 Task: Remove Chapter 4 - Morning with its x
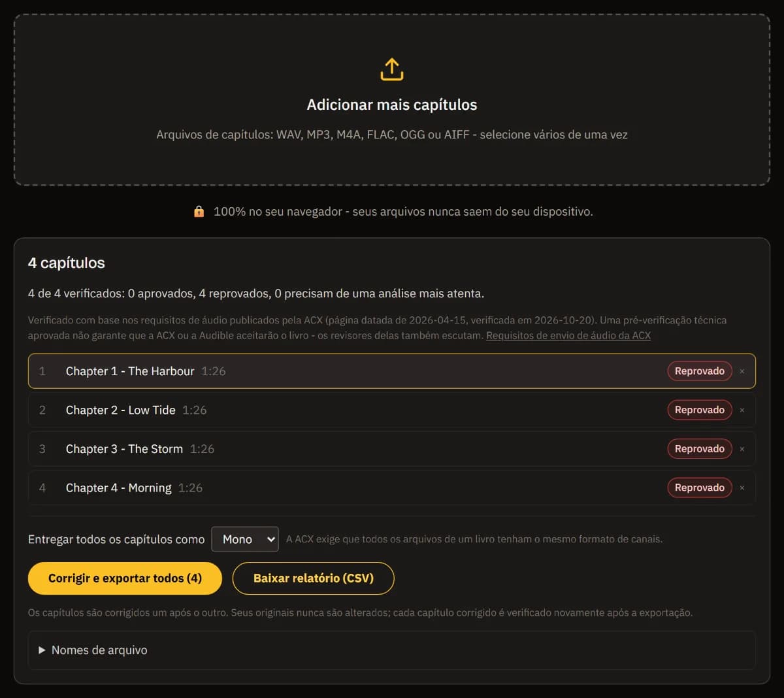tap(742, 488)
